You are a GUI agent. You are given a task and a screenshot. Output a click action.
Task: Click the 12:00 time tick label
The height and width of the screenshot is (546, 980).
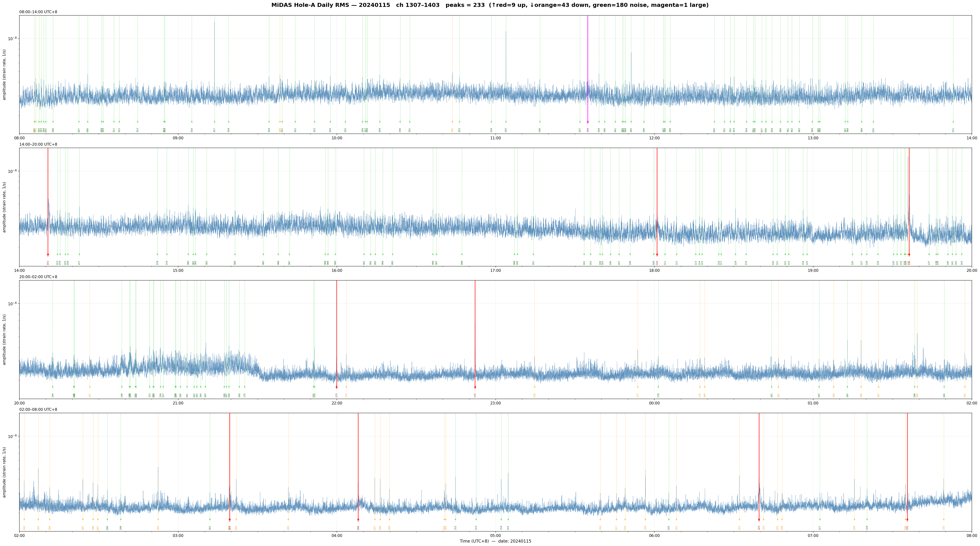(x=654, y=138)
